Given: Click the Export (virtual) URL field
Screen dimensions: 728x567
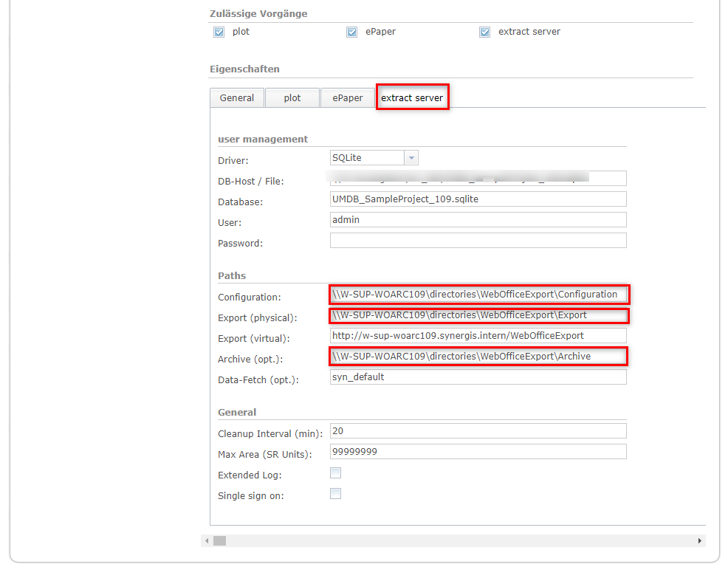Looking at the screenshot, I should tap(478, 335).
